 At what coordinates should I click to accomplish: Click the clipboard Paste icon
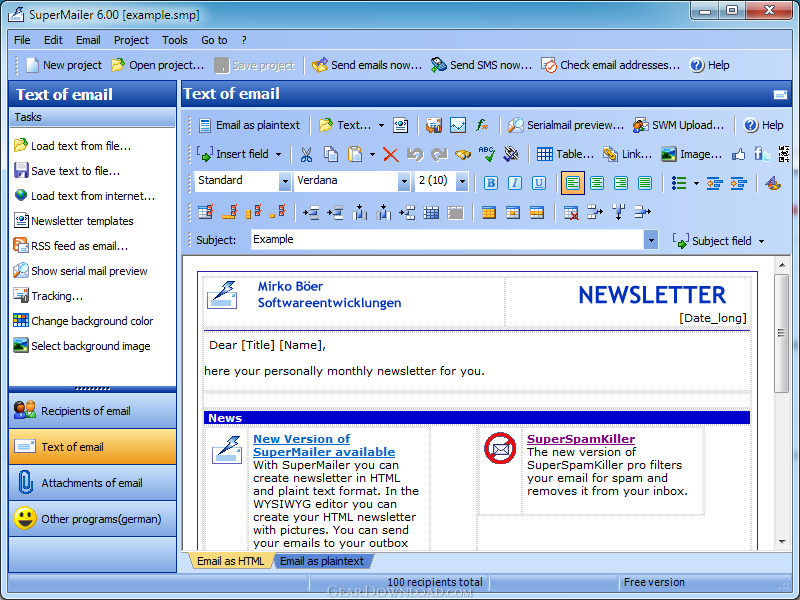click(355, 154)
